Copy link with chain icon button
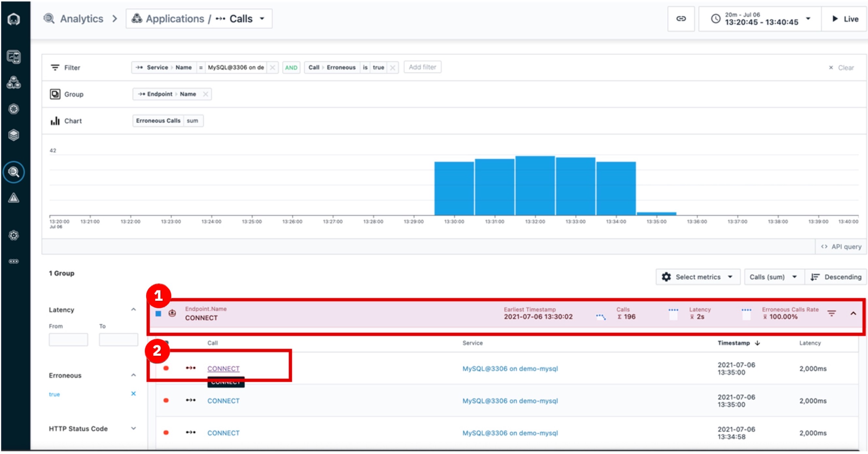Screen dimensions: 868x454 coord(681,19)
